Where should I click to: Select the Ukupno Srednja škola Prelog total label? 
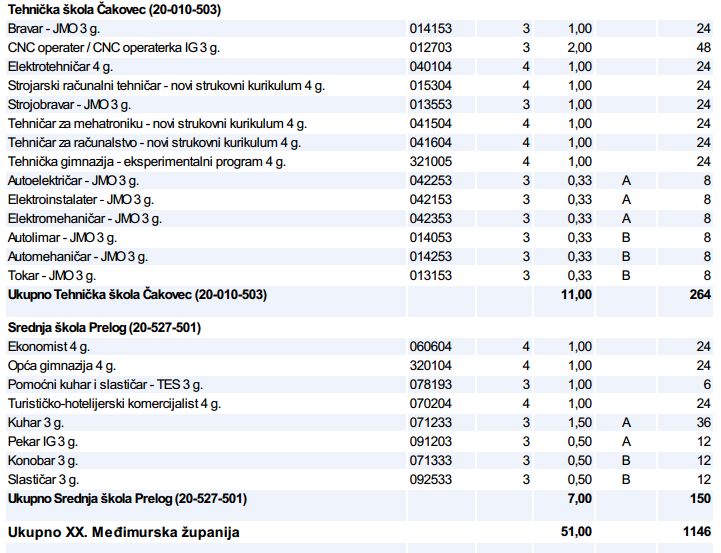pyautogui.click(x=127, y=498)
